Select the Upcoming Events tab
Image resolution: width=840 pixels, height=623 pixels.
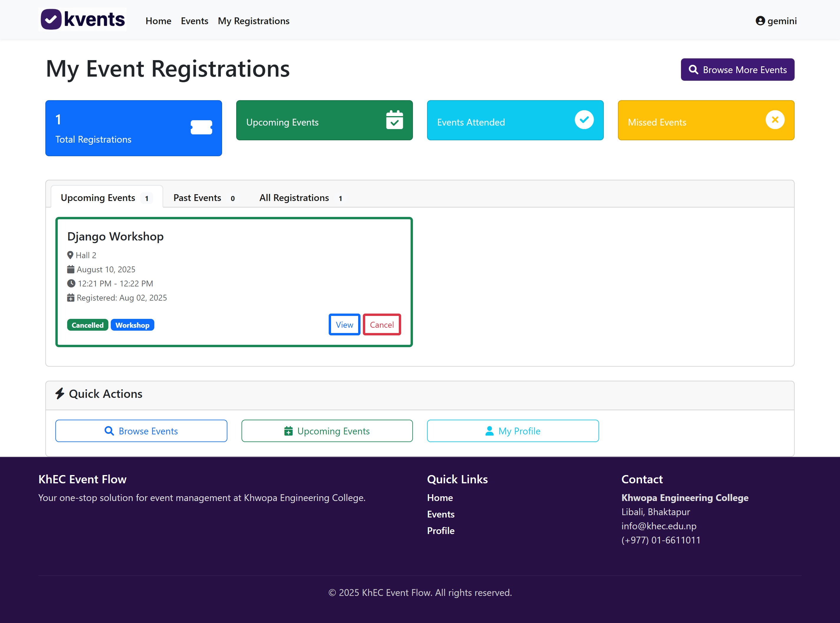click(x=106, y=198)
